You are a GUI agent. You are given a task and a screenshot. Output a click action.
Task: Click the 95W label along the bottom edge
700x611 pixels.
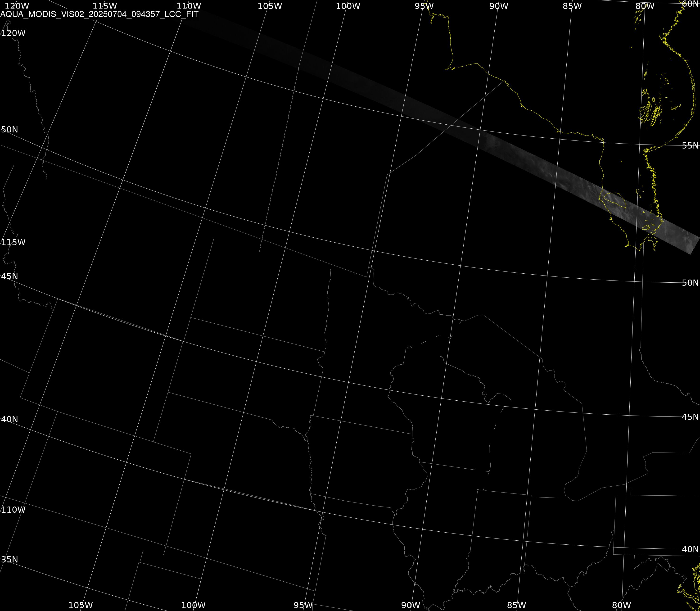pos(303,605)
